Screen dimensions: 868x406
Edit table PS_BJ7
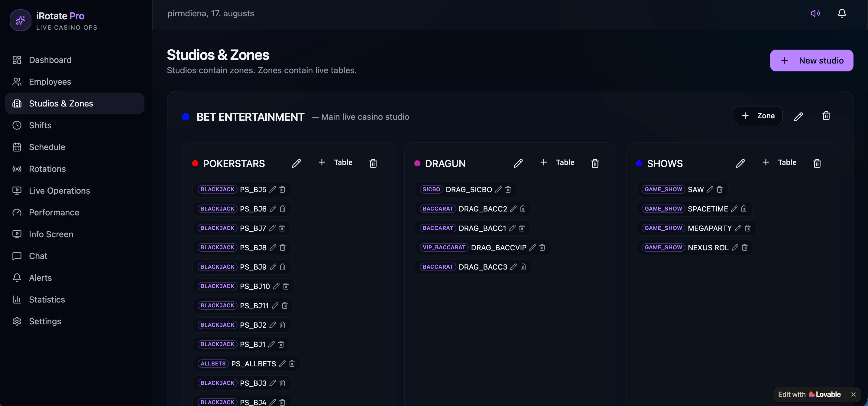tap(272, 228)
